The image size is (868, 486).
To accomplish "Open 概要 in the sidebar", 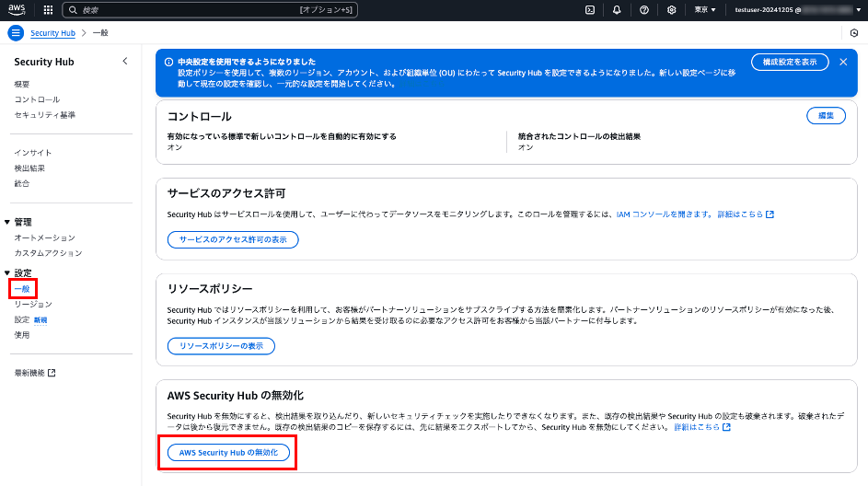I will click(x=21, y=84).
